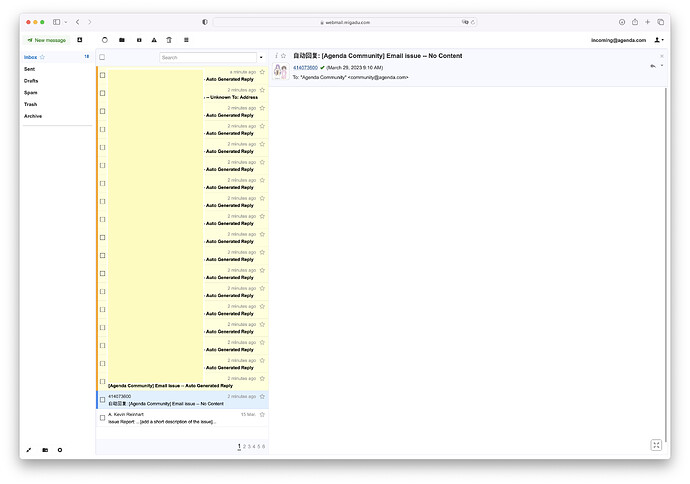Click the download icon beside New message
The height and width of the screenshot is (484, 690).
click(x=80, y=40)
